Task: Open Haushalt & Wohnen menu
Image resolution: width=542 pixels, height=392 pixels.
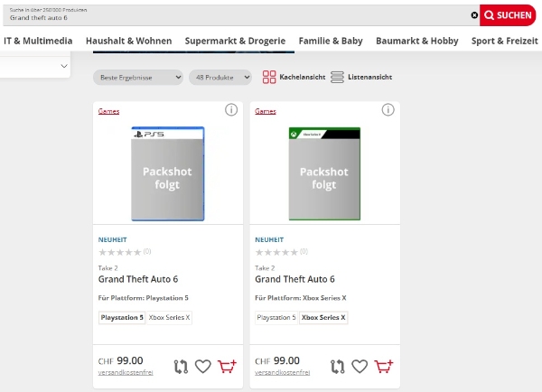Action: point(128,41)
